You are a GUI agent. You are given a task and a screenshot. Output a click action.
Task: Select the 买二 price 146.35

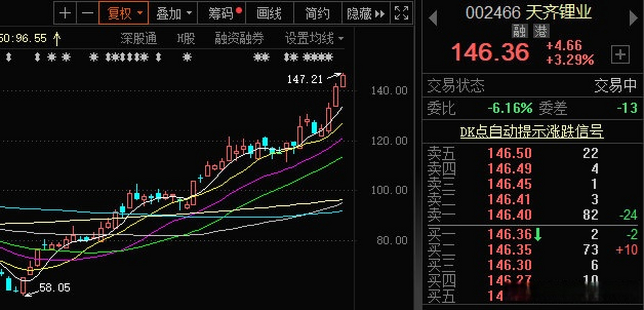[x=510, y=250]
